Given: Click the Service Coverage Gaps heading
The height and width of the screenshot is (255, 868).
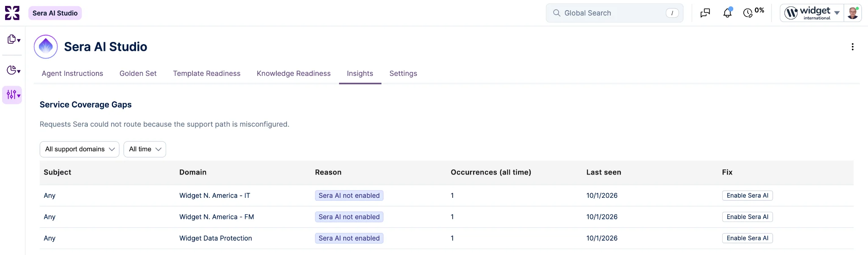Looking at the screenshot, I should click(x=86, y=105).
